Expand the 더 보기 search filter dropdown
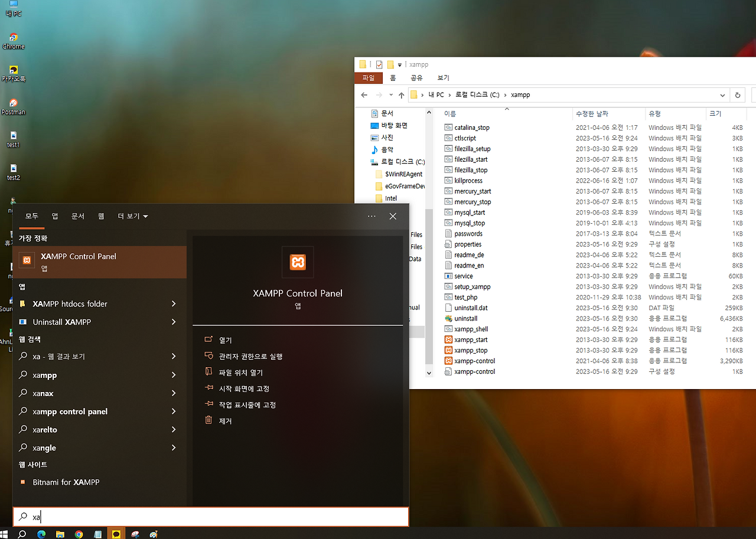 pyautogui.click(x=132, y=216)
